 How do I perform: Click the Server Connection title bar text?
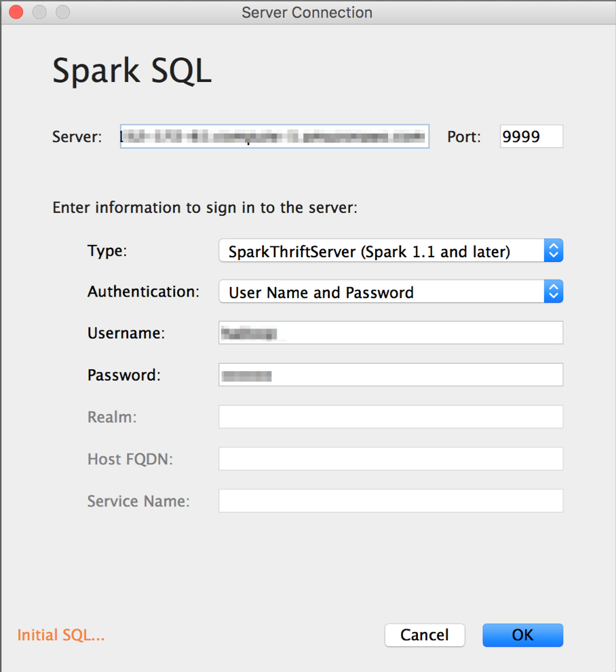pyautogui.click(x=307, y=12)
